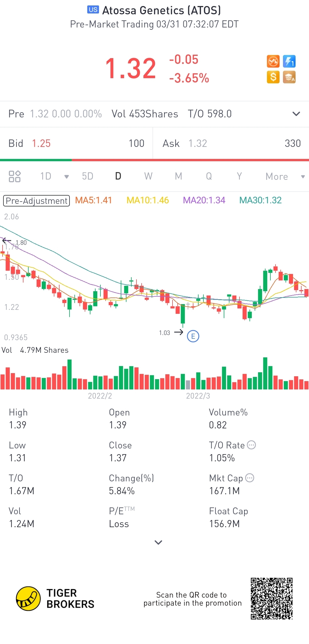
Task: Tap the T/O 1.67M value
Action: (22, 491)
